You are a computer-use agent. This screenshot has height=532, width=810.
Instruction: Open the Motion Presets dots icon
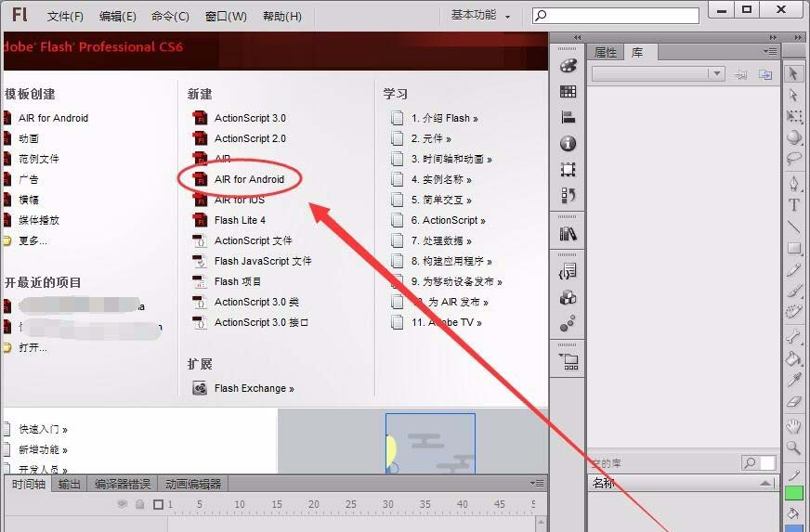[x=568, y=323]
